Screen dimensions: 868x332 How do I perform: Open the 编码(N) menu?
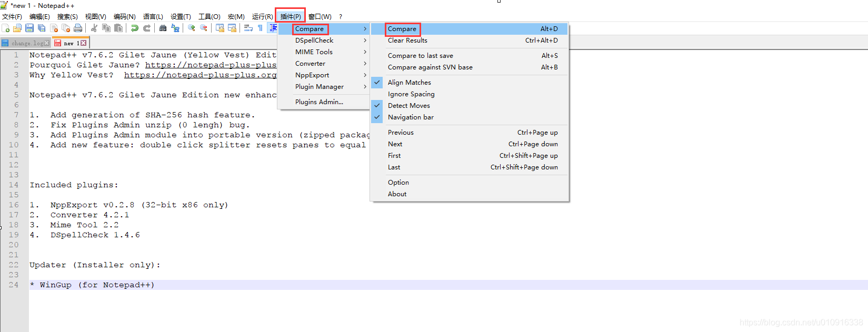124,17
